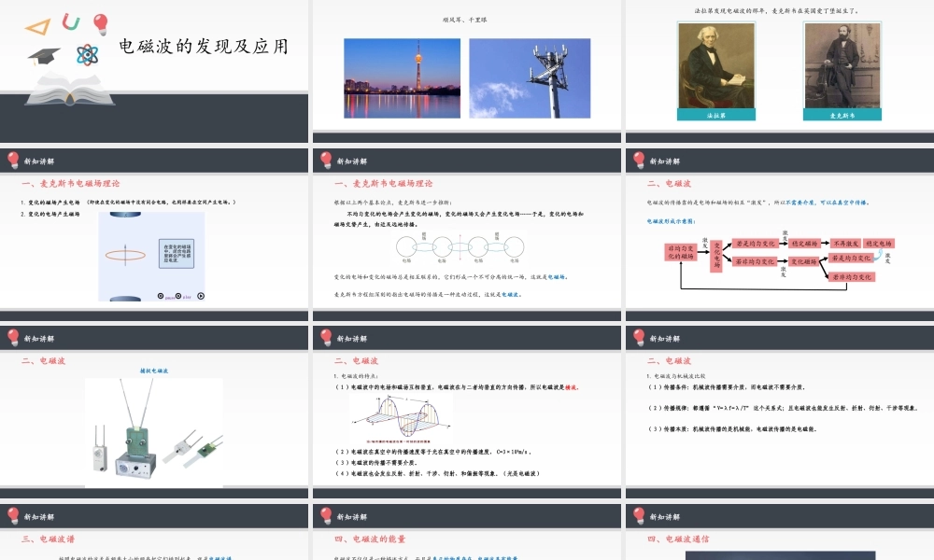Click the line 1. 变化的磁场产生电场
Screen dimensions: 934x560
click(50, 203)
